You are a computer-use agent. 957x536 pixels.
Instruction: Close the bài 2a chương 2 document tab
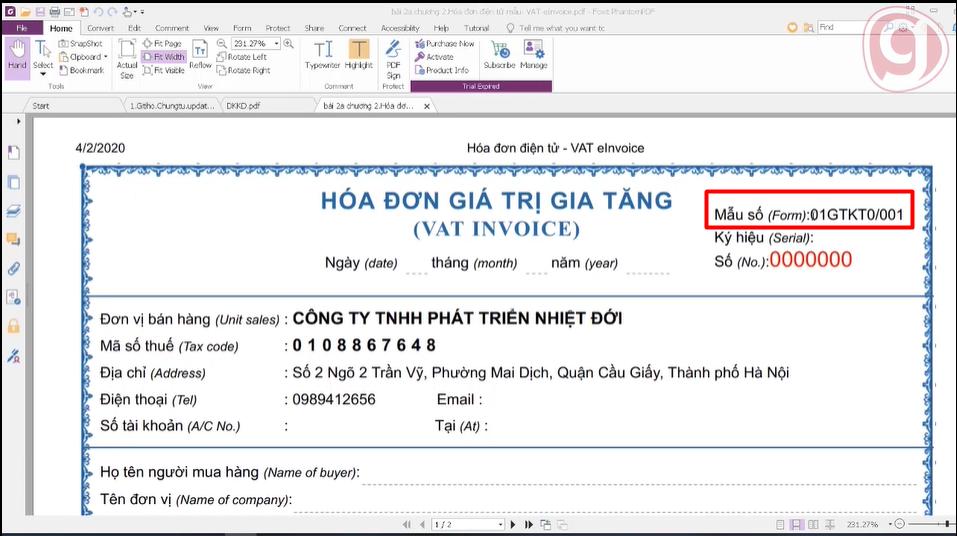427,106
